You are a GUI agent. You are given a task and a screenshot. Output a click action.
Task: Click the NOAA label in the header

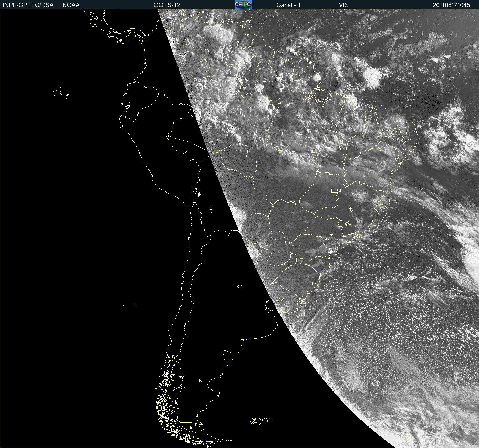[x=71, y=5]
